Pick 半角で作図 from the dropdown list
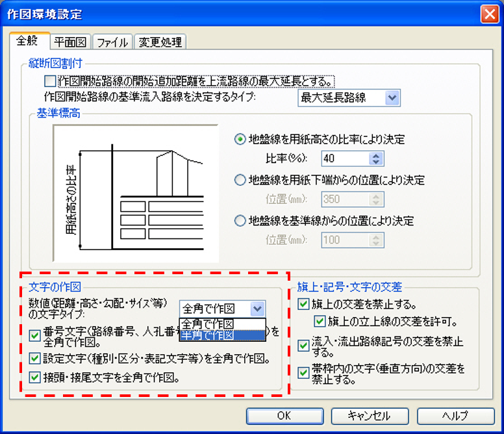Image resolution: width=504 pixels, height=434 pixels. 222,335
